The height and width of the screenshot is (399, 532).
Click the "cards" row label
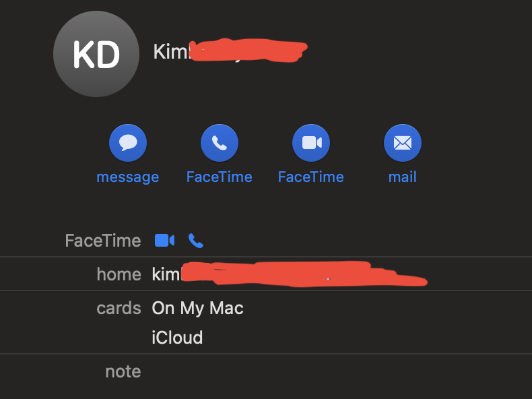pyautogui.click(x=119, y=308)
